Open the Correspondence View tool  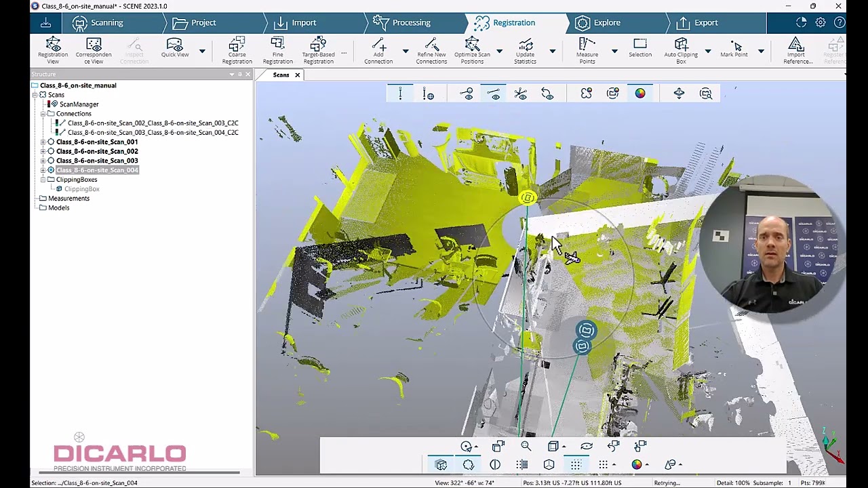tap(94, 51)
